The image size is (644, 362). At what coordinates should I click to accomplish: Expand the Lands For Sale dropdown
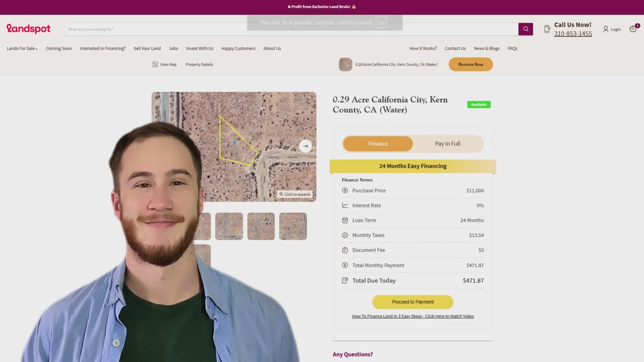tap(22, 48)
